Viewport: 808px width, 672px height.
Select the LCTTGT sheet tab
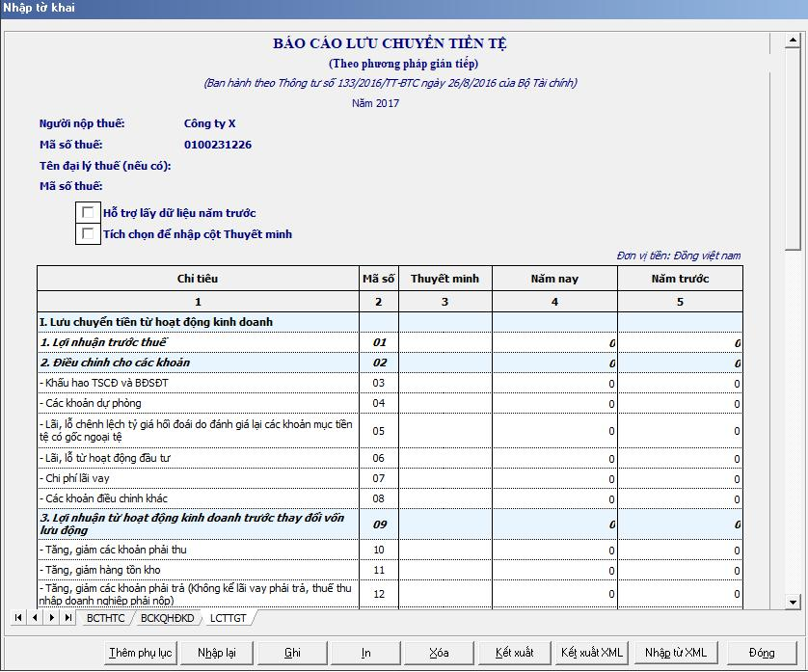pyautogui.click(x=228, y=618)
